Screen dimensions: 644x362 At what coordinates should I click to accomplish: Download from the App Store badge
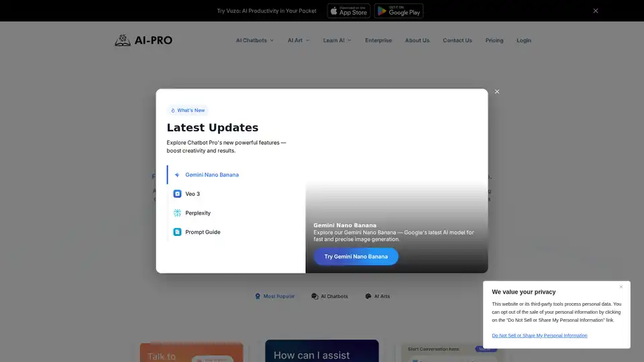point(348,11)
